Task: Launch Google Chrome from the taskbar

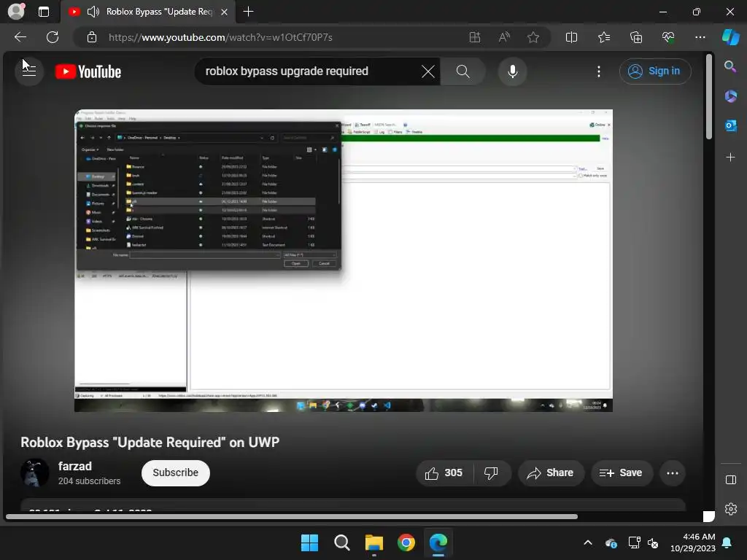Action: pyautogui.click(x=406, y=542)
